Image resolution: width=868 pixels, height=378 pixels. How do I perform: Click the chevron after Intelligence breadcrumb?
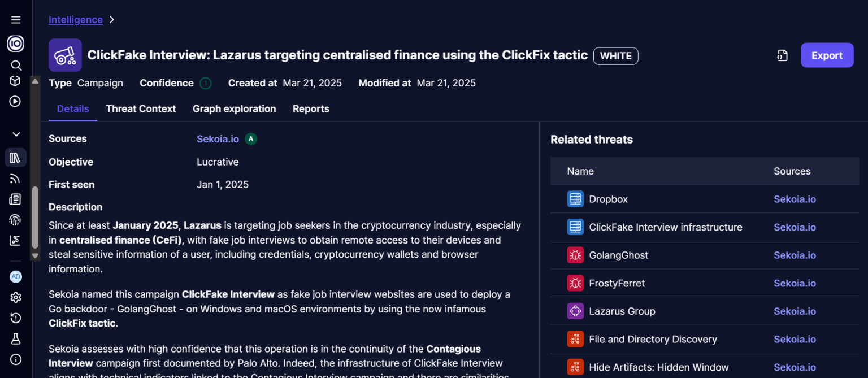tap(112, 20)
